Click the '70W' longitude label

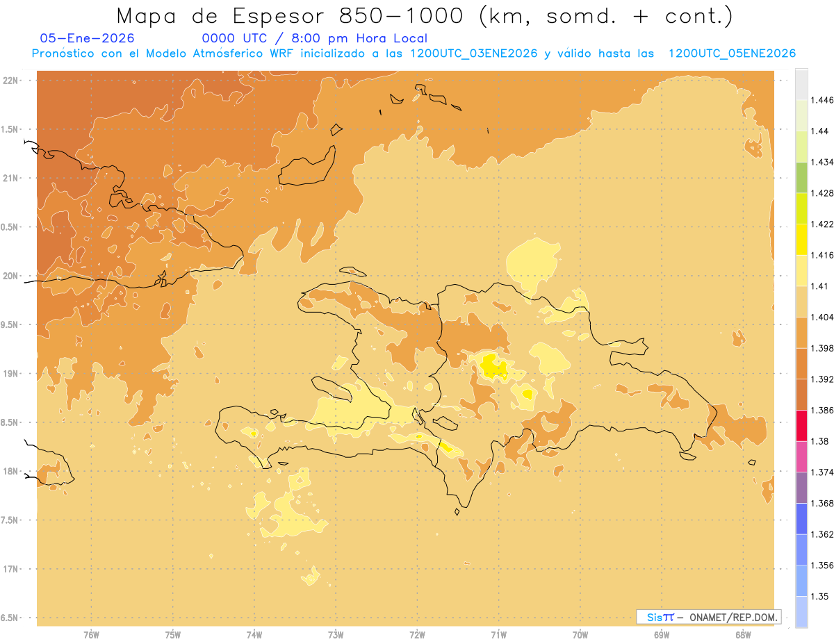pos(580,635)
